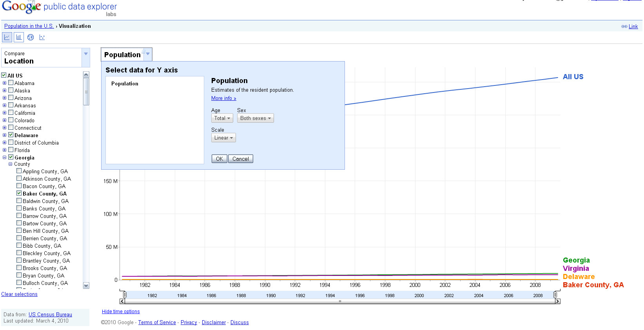644x330 pixels.
Task: Open the Sex Both sexes dropdown
Action: pos(256,118)
